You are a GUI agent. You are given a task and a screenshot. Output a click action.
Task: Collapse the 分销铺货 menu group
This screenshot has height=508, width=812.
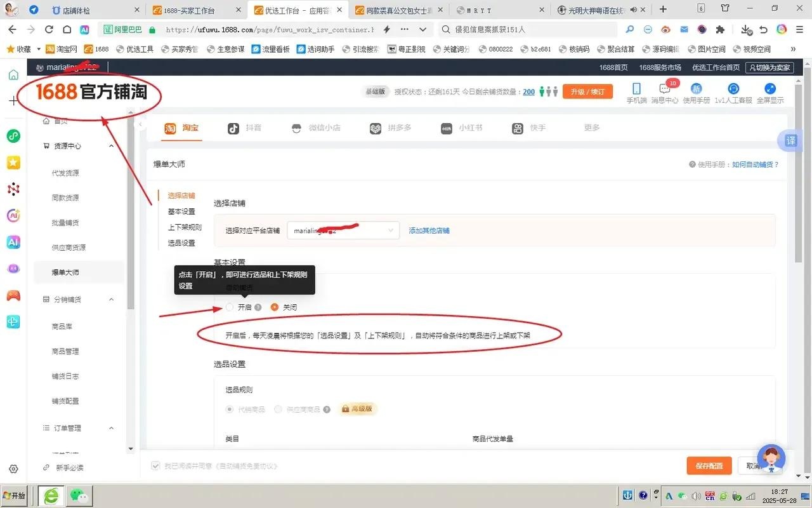click(x=112, y=299)
